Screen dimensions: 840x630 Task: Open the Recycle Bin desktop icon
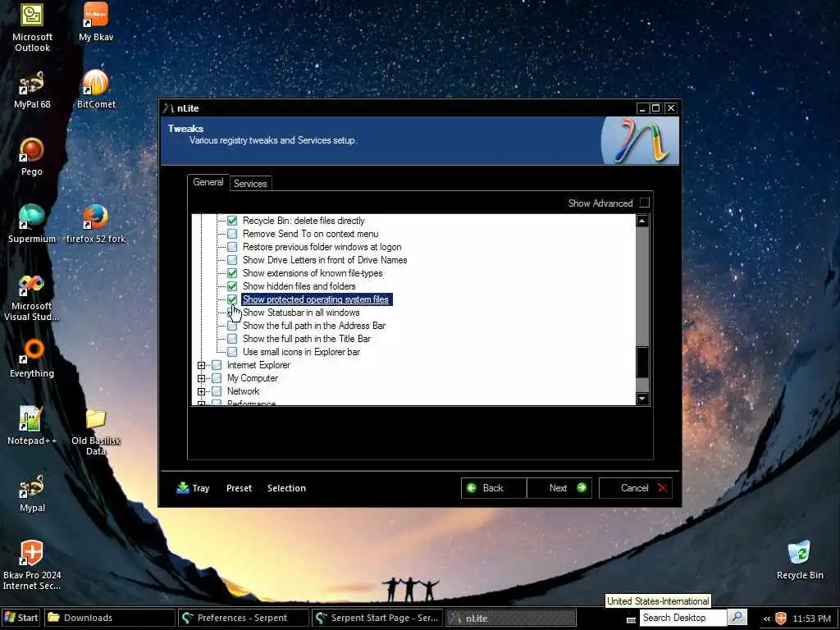pos(800,560)
